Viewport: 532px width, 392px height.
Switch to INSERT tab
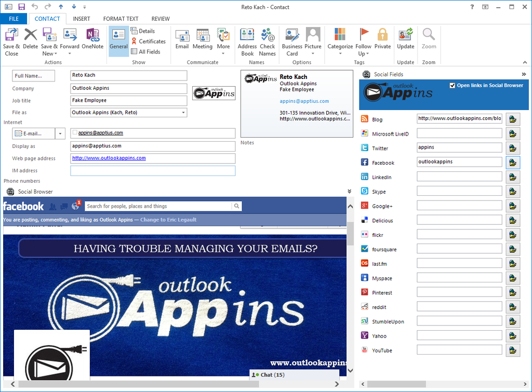click(82, 19)
